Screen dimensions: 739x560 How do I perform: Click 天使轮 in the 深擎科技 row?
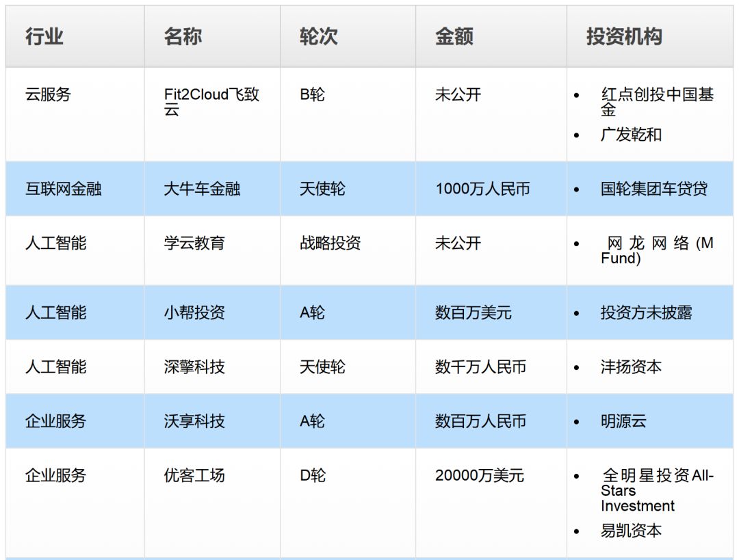tap(322, 367)
